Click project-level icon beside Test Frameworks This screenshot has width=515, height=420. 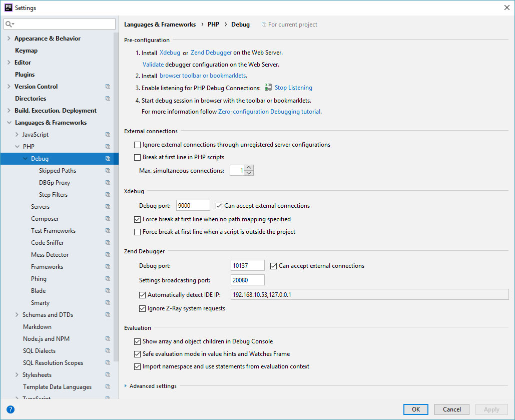point(108,231)
